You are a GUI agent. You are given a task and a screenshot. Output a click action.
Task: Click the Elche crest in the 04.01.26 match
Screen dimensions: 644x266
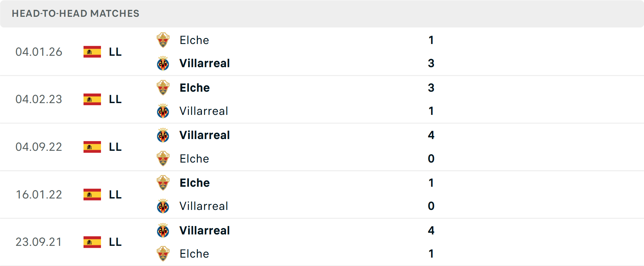[163, 40]
